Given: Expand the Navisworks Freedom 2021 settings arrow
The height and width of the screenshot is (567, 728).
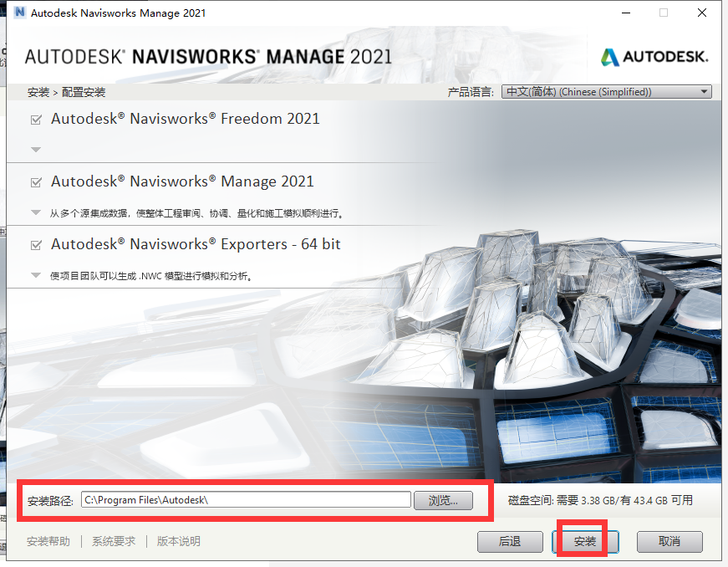Looking at the screenshot, I should pos(35,150).
